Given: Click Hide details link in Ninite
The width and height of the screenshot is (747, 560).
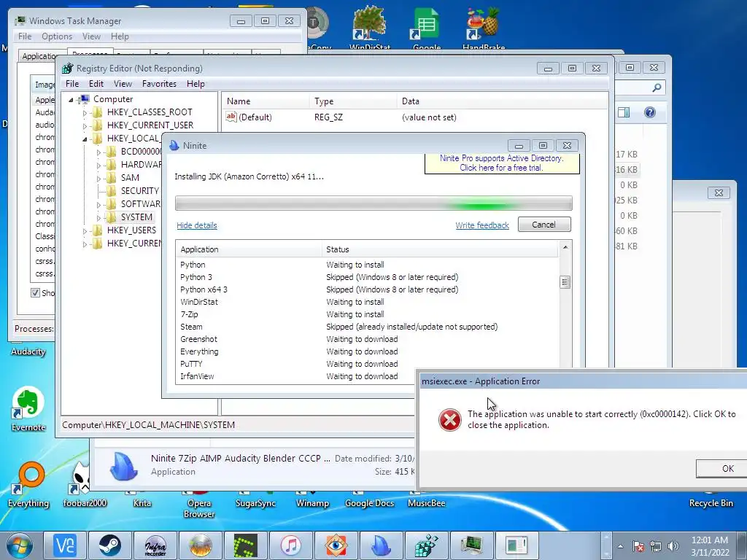Looking at the screenshot, I should coord(197,225).
